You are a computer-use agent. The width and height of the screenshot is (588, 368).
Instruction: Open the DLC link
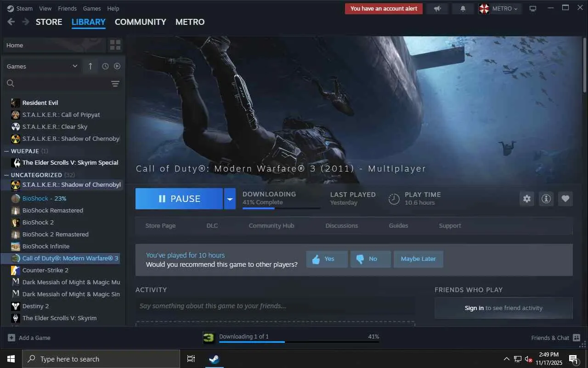click(212, 225)
